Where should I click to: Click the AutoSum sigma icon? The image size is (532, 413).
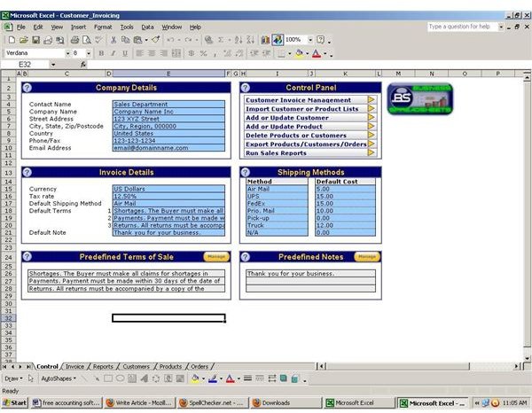[221, 40]
